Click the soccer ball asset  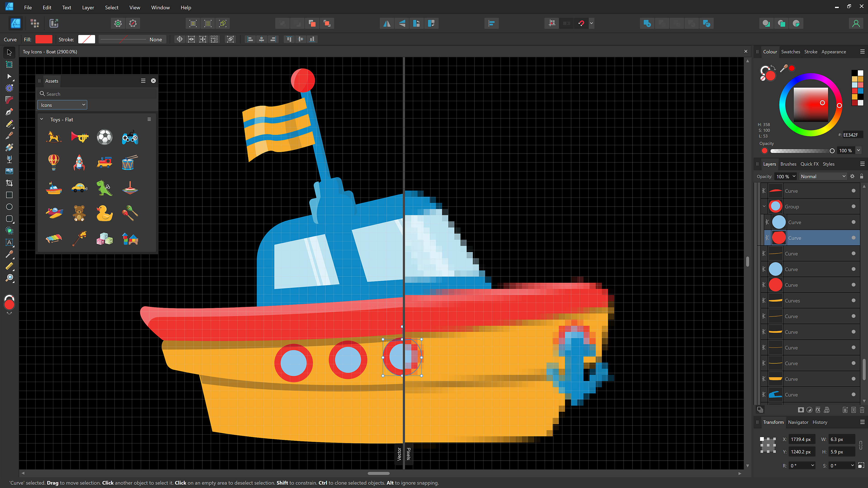pyautogui.click(x=104, y=137)
